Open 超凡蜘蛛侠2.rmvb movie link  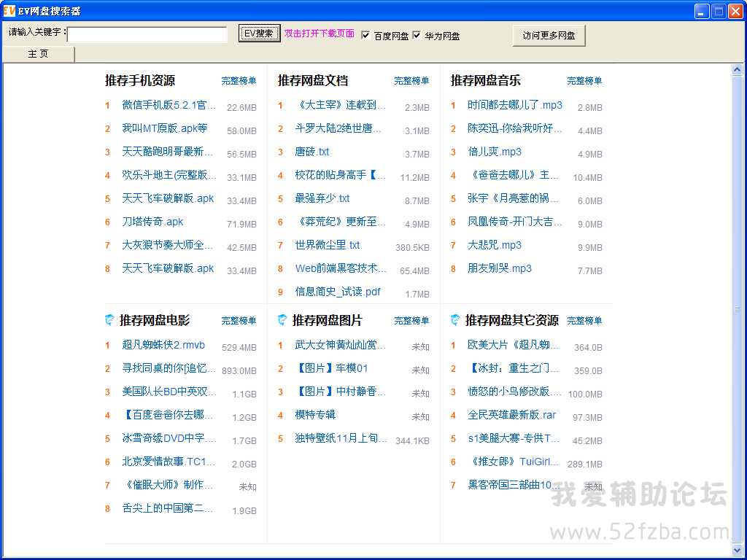(163, 345)
